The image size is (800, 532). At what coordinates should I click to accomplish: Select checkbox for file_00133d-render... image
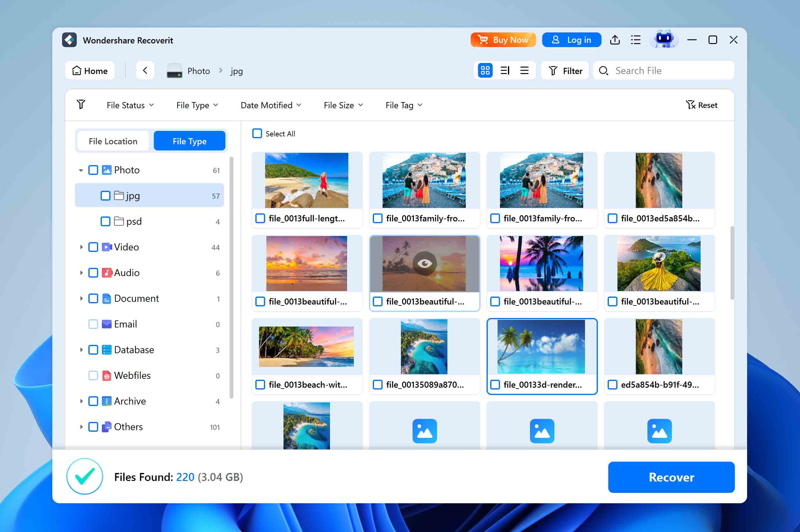495,384
